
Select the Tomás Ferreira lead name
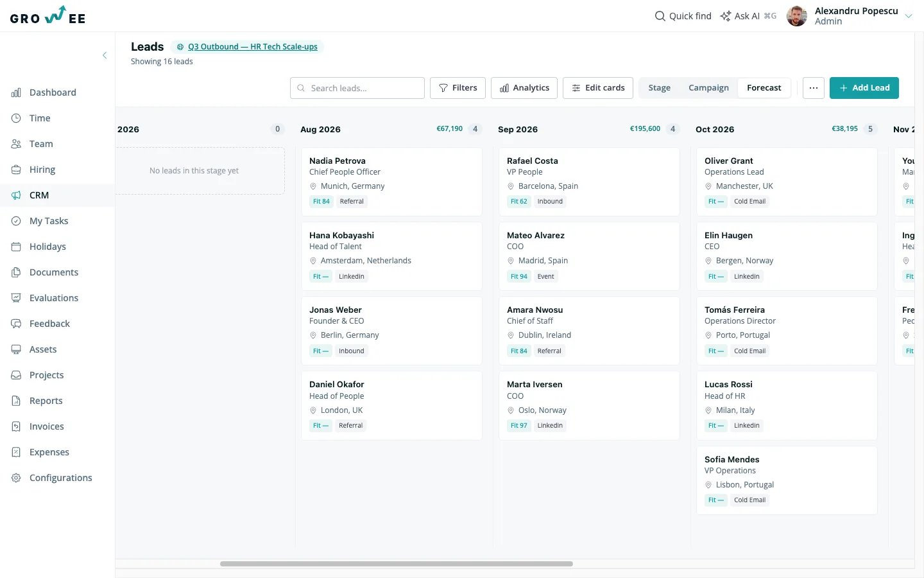tap(734, 310)
